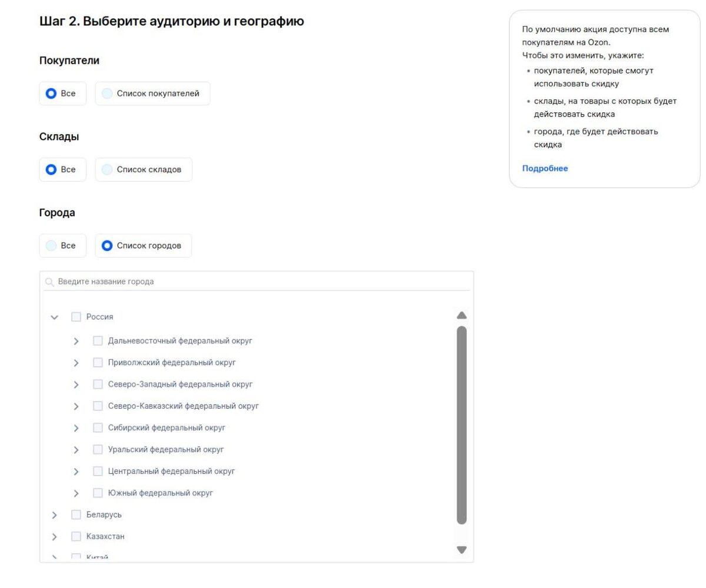Select 'Все' radio under Города
Screen dimensions: 706x588
[x=51, y=246]
